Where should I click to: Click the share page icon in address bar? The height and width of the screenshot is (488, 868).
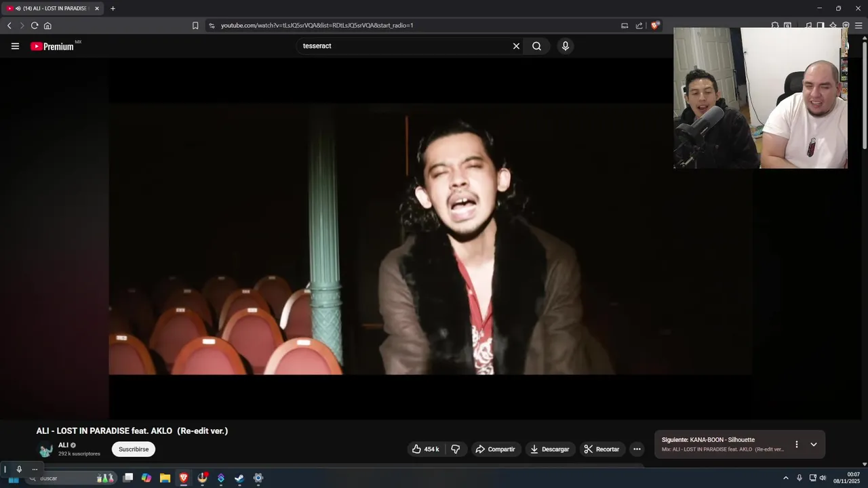point(639,26)
